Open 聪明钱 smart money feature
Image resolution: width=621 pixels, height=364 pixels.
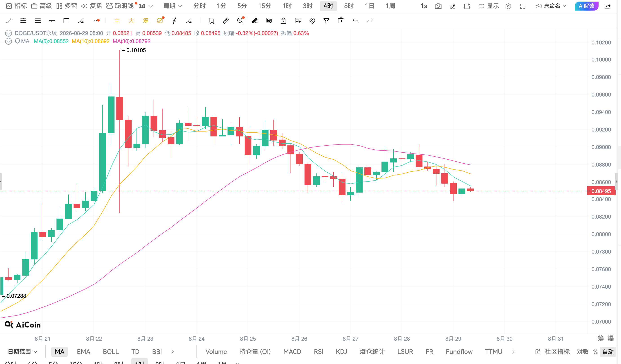click(120, 6)
